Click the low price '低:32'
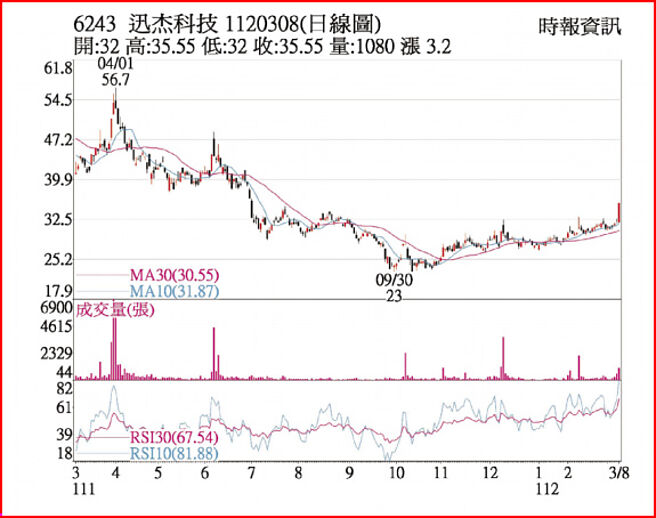The image size is (656, 518). 224,46
